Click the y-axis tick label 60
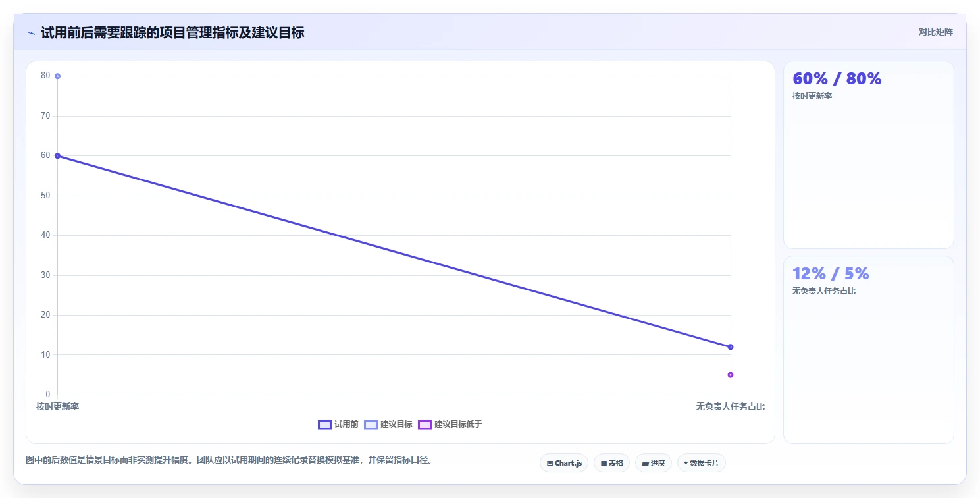Viewport: 980px width, 498px height. pos(45,155)
